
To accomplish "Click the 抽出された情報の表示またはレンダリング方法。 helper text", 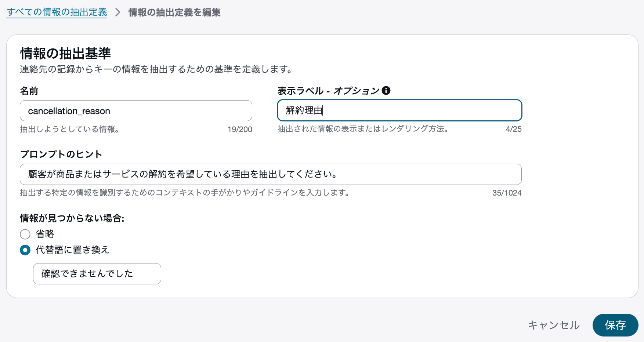I will click(x=363, y=129).
